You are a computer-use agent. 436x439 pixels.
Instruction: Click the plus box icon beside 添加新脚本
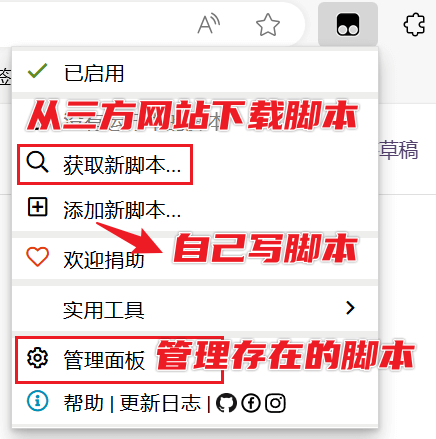coord(37,207)
